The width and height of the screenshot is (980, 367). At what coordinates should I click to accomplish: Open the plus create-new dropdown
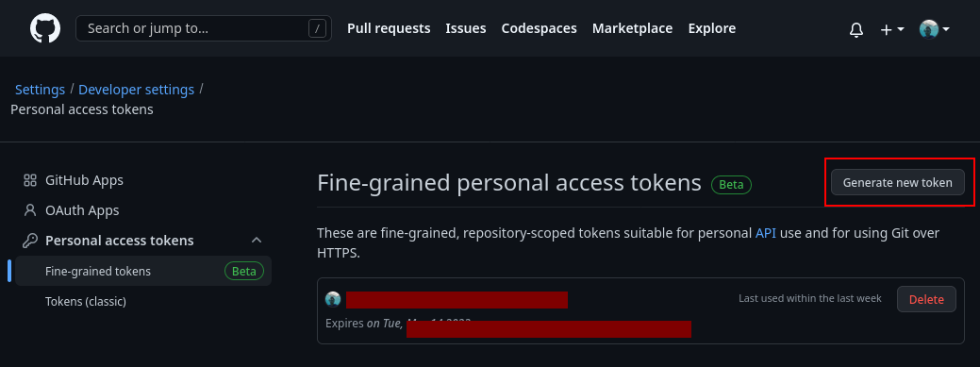tap(892, 29)
